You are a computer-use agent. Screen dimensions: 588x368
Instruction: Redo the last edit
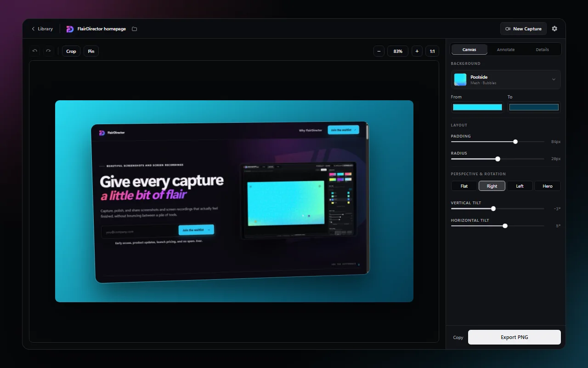(48, 51)
